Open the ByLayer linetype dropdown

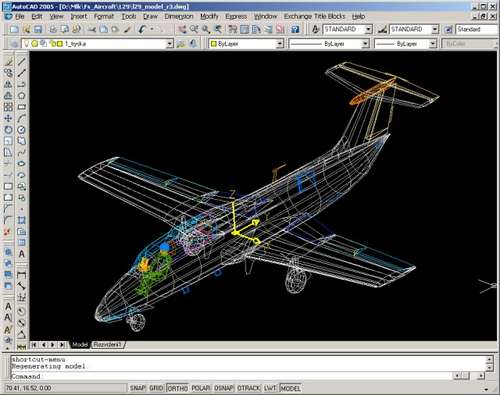click(329, 44)
